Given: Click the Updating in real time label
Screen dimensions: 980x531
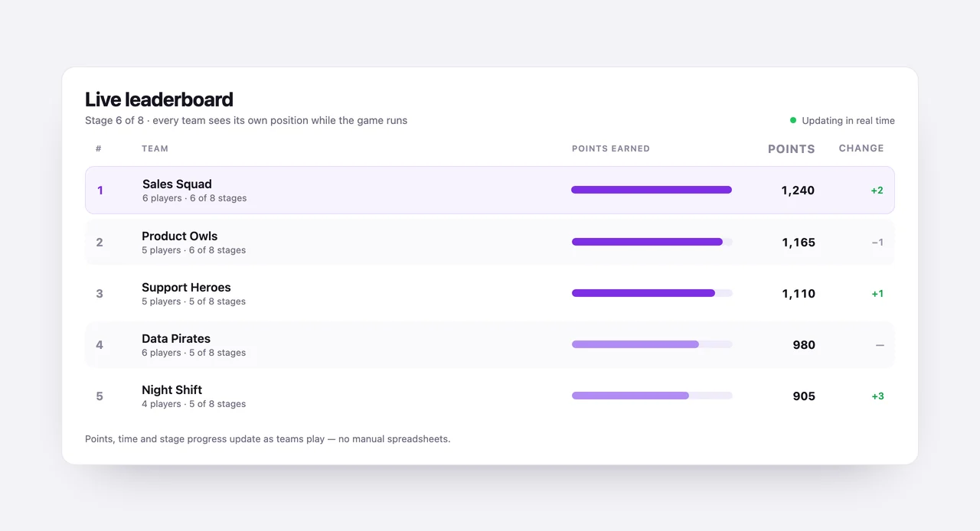Looking at the screenshot, I should point(848,121).
